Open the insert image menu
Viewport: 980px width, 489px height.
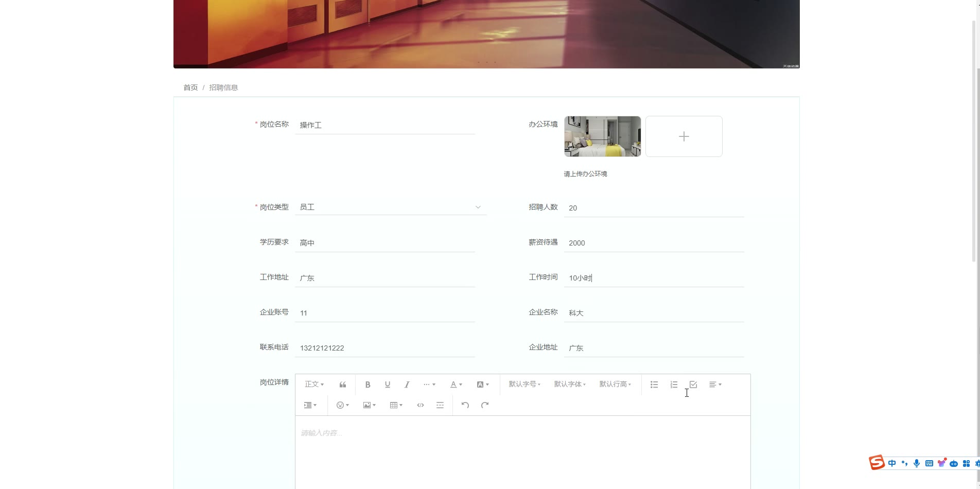370,405
